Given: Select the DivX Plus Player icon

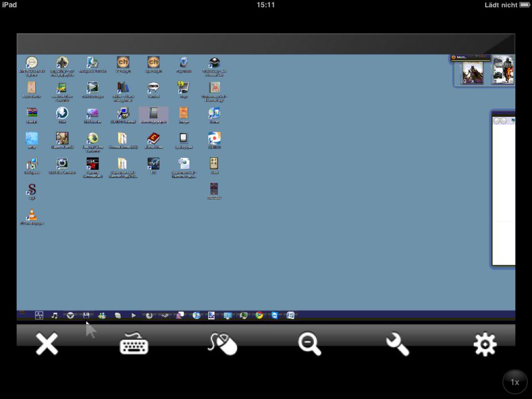Looking at the screenshot, I should pos(92,90).
